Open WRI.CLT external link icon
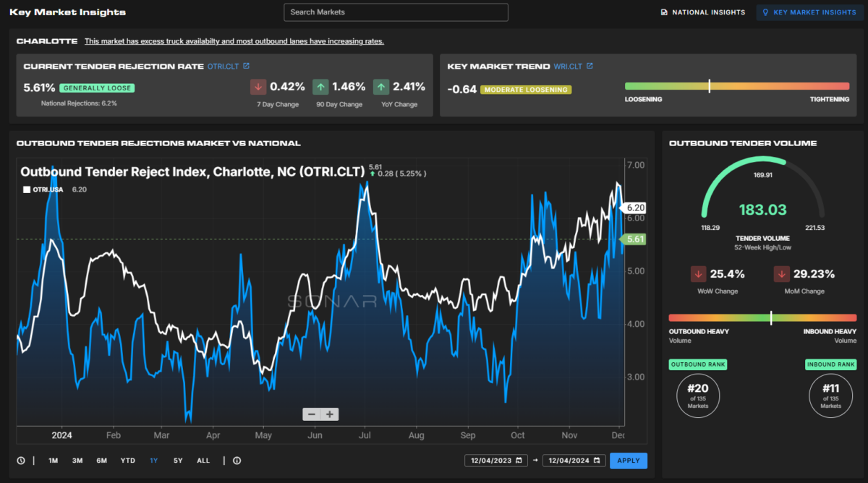868x483 pixels. [590, 66]
